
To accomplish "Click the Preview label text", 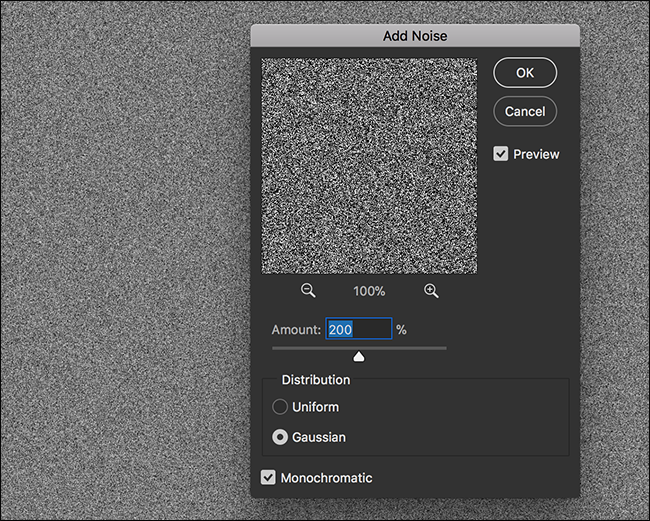I will (536, 154).
